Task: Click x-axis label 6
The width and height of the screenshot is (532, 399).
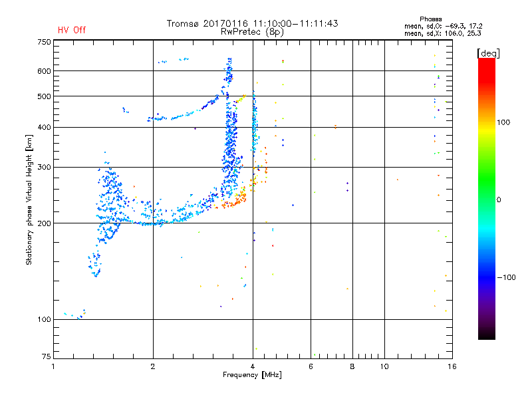Action: pyautogui.click(x=311, y=366)
